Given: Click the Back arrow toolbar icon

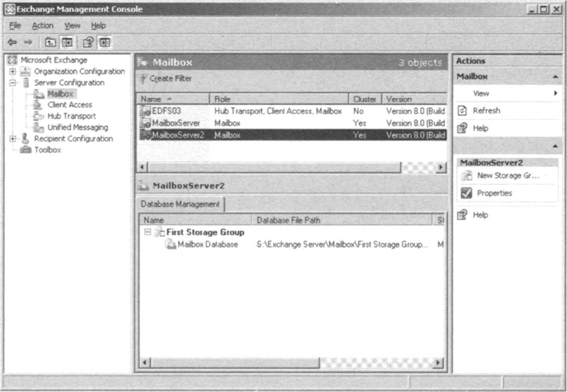Looking at the screenshot, I should (12, 42).
